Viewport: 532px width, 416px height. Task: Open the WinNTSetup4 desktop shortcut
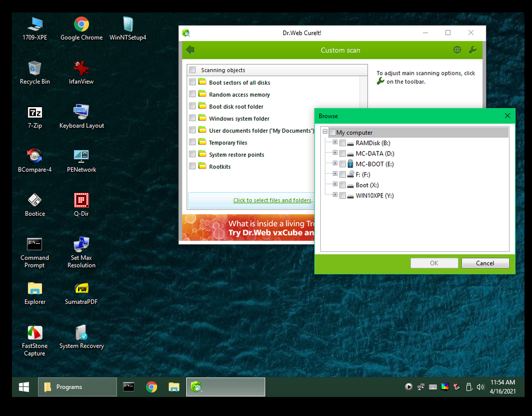pyautogui.click(x=128, y=29)
